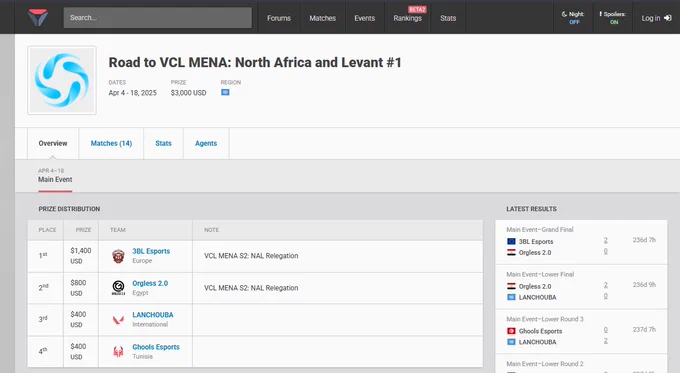Focus the Search input field

(x=157, y=18)
